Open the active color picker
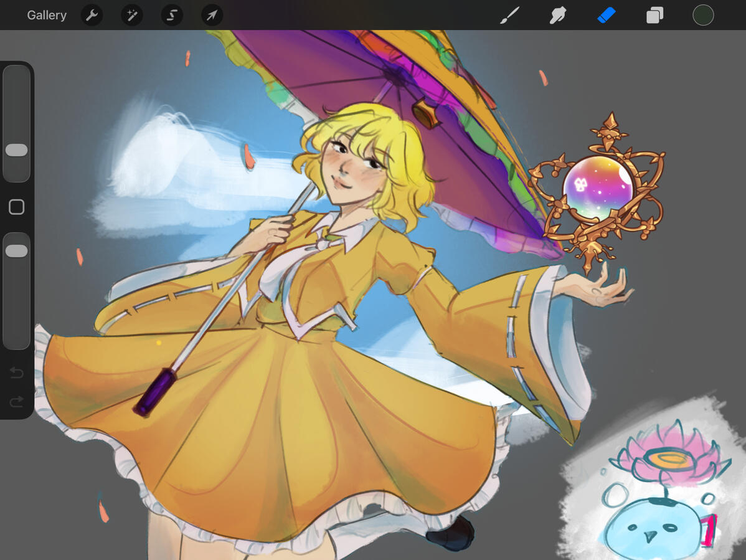The image size is (746, 560). click(x=703, y=15)
